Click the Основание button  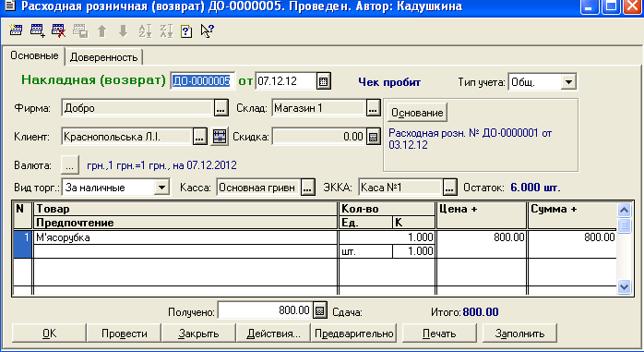[417, 113]
